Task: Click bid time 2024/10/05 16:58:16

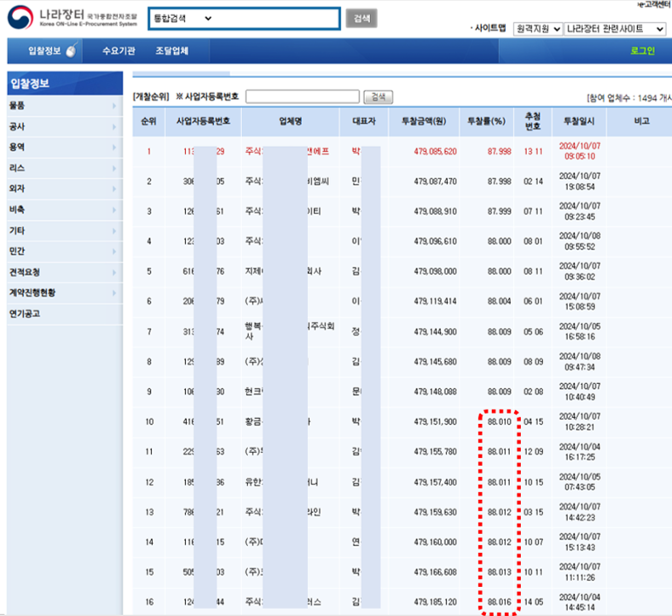Action: [579, 332]
